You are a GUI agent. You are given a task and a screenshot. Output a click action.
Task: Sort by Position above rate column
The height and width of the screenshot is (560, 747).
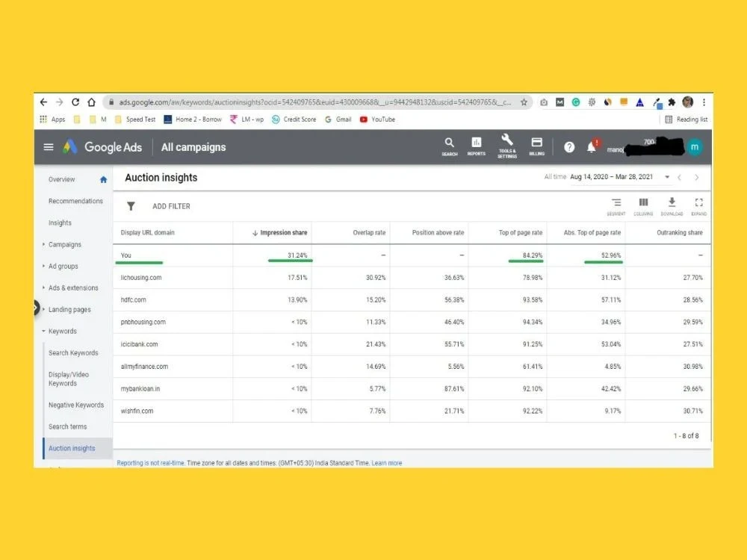click(x=438, y=233)
